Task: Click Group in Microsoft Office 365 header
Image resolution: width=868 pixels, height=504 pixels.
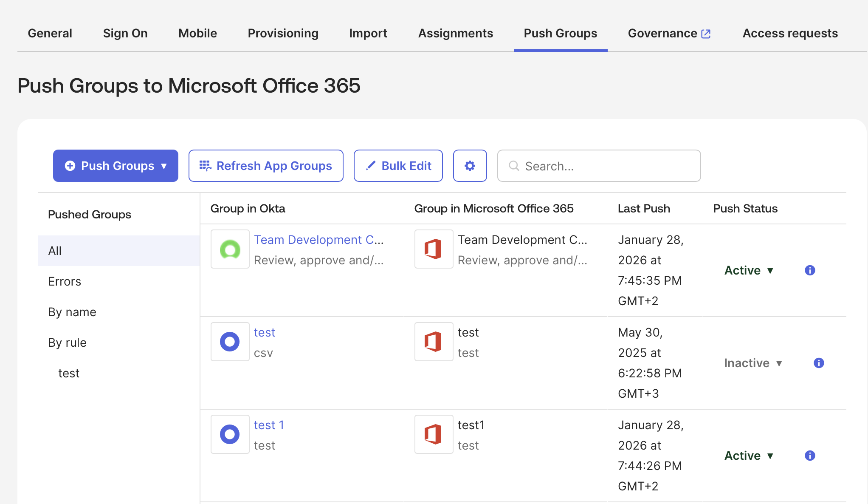Action: click(x=494, y=208)
